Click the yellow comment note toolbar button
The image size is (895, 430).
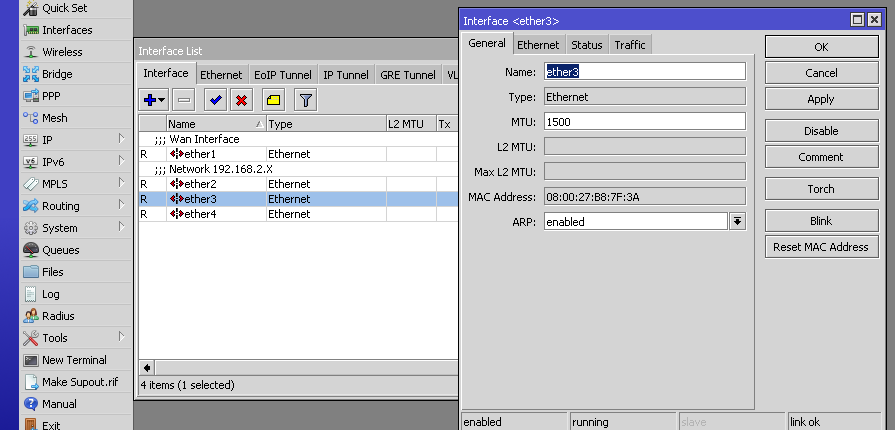point(274,101)
